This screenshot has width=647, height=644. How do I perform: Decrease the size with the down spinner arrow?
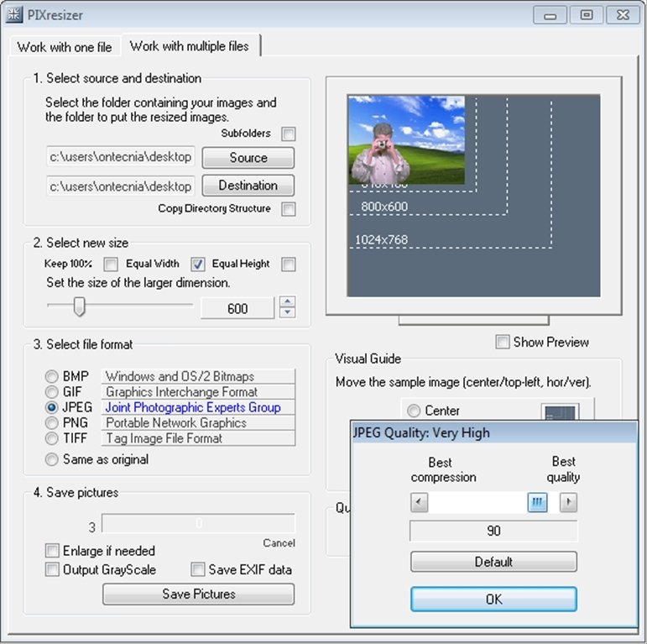288,312
